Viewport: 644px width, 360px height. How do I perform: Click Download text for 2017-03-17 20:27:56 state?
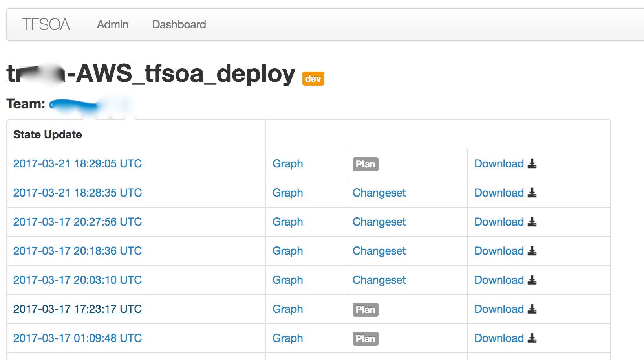499,222
